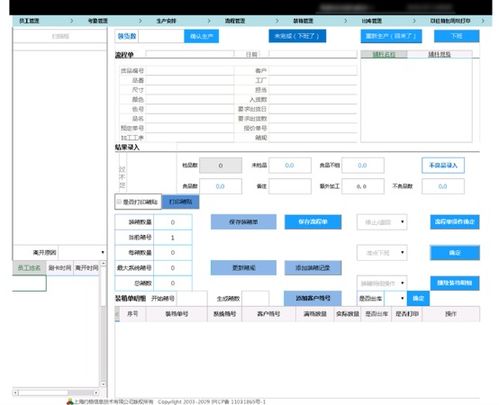
Task: Click the 更新箱规 button
Action: [x=243, y=268]
